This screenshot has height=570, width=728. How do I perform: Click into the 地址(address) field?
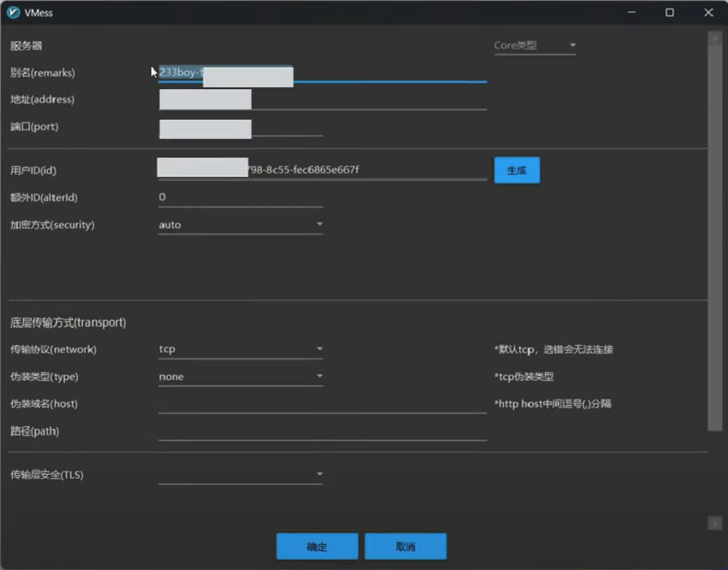click(368, 100)
